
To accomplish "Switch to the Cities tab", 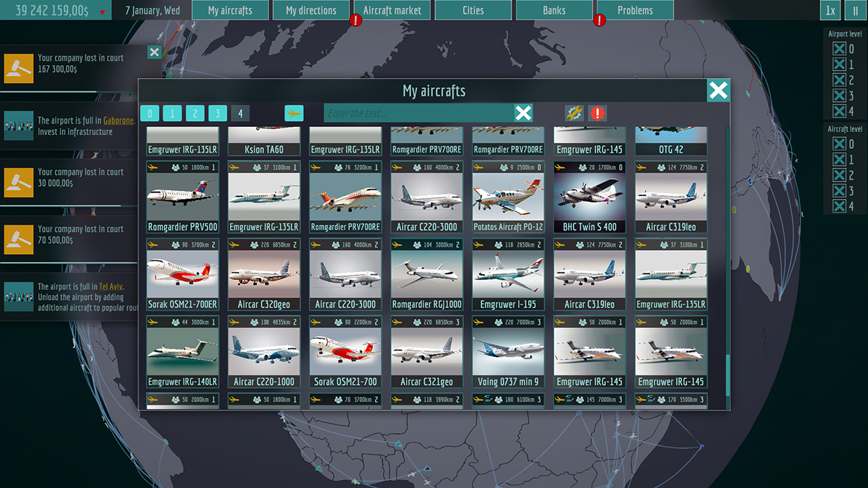I will click(x=473, y=10).
